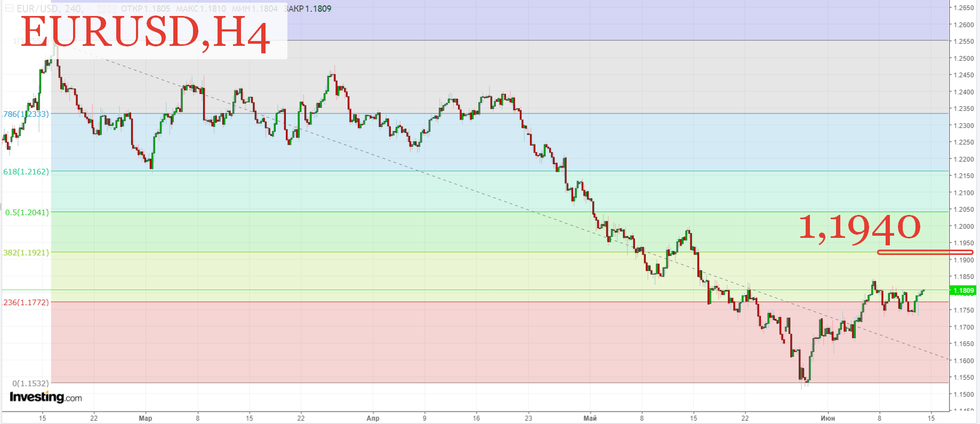Click the 1.2600 price axis label
Image resolution: width=980 pixels, height=424 pixels.
(x=963, y=25)
